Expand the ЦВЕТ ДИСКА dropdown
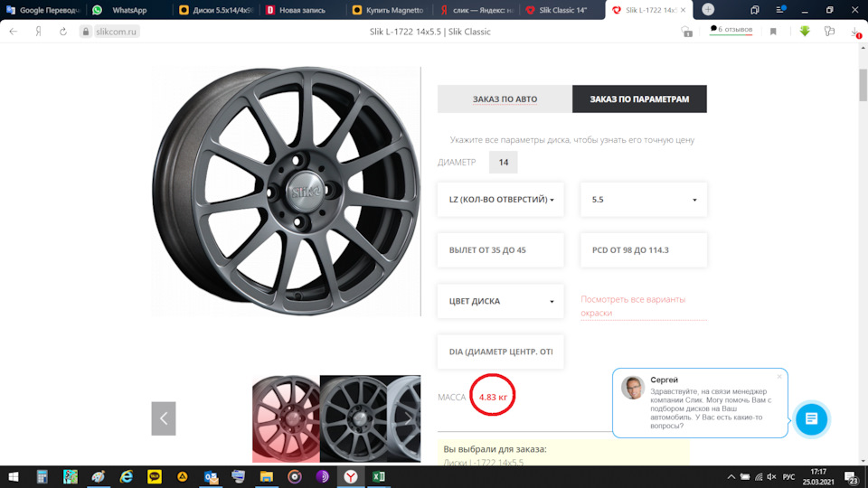This screenshot has height=488, width=868. pos(500,301)
